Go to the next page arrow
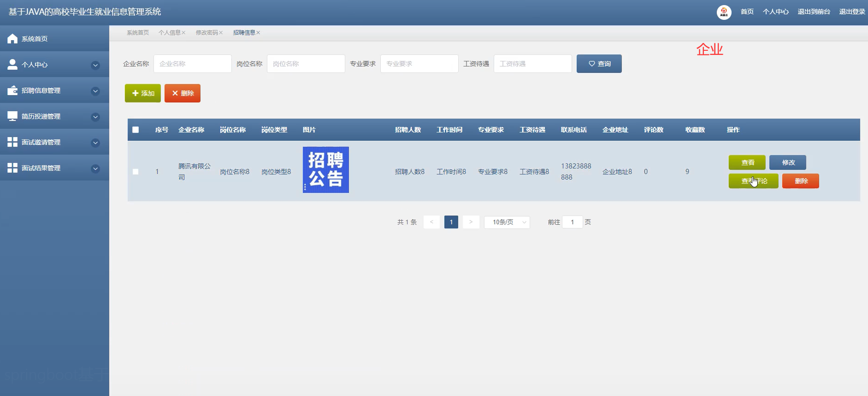The height and width of the screenshot is (396, 868). point(471,222)
